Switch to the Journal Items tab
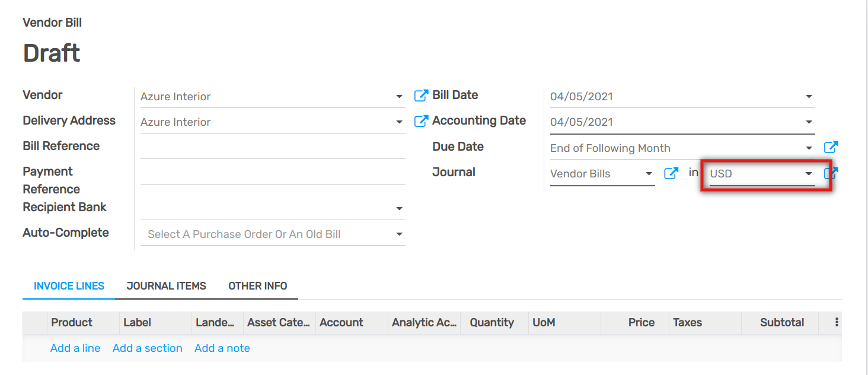This screenshot has height=375, width=868. 166,285
